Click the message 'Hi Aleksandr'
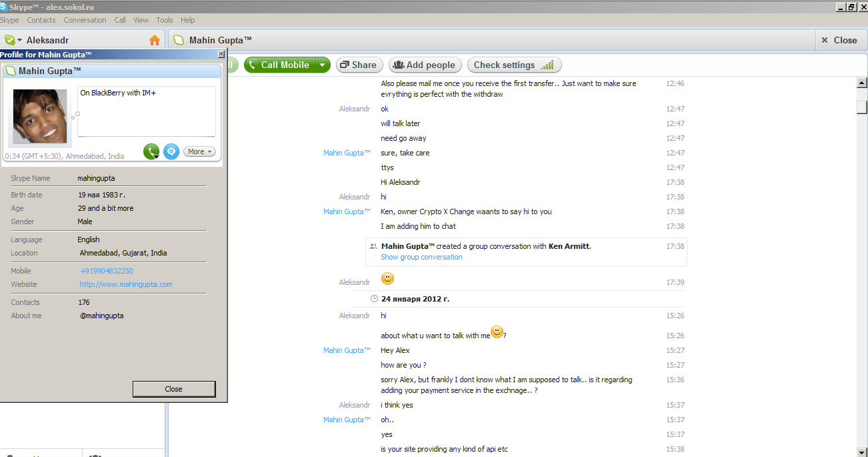Viewport: 868px width, 457px height. 401,182
